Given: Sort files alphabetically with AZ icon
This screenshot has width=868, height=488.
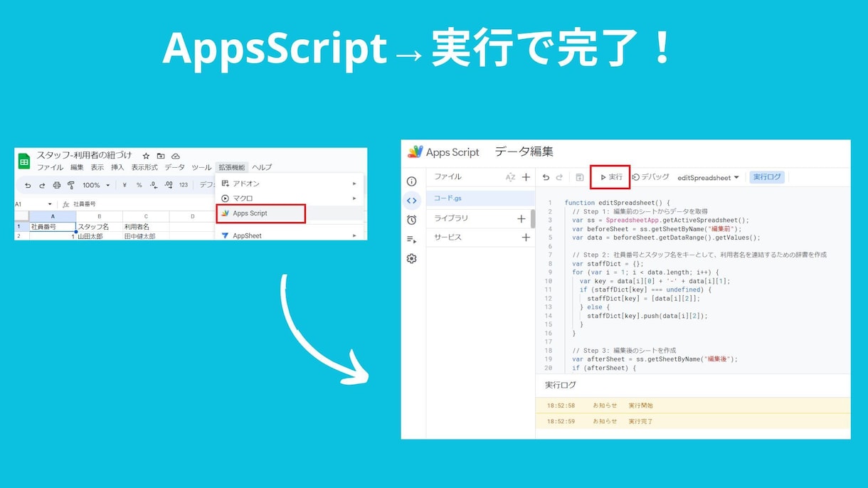Looking at the screenshot, I should pos(510,177).
